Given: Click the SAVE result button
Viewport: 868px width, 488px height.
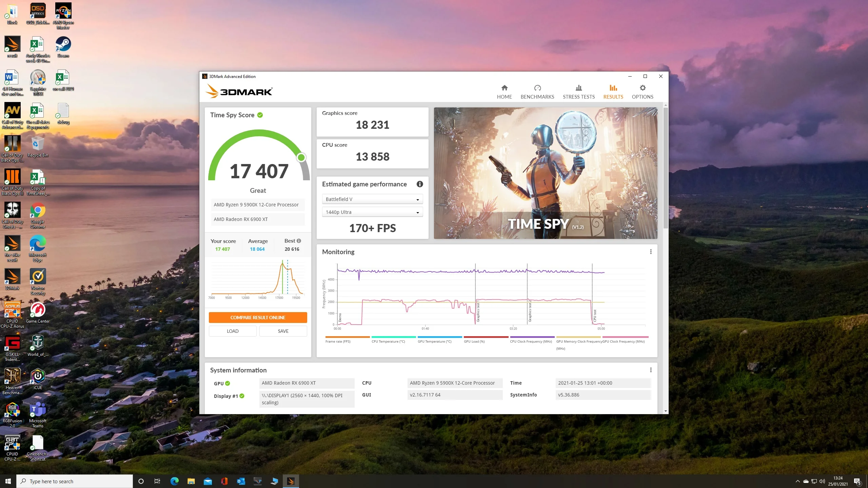Looking at the screenshot, I should (x=283, y=331).
